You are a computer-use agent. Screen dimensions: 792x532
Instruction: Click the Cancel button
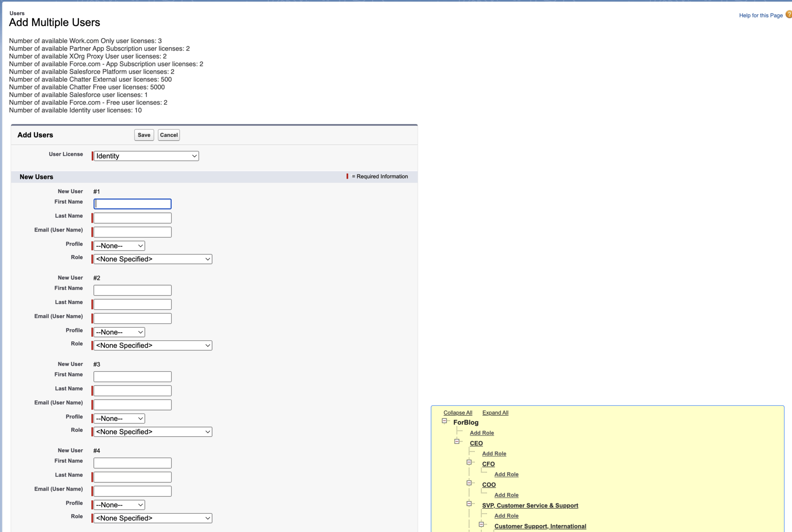169,135
